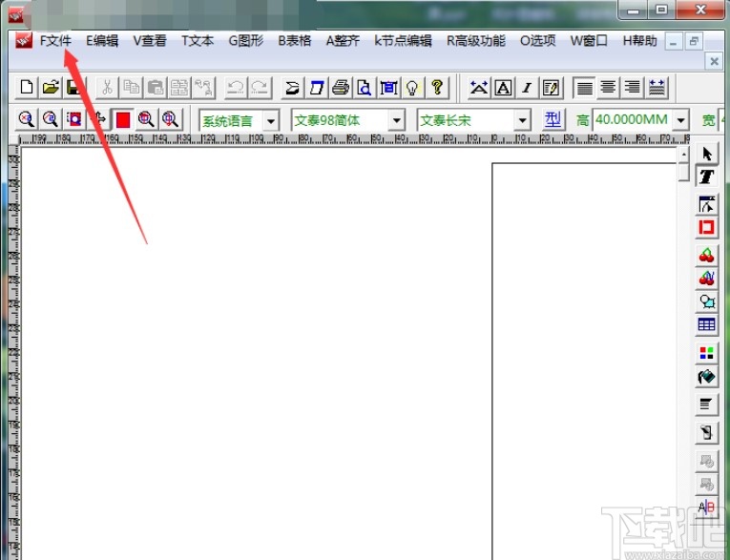730x560 pixels.
Task: Open an existing file with the folder icon
Action: pos(51,88)
